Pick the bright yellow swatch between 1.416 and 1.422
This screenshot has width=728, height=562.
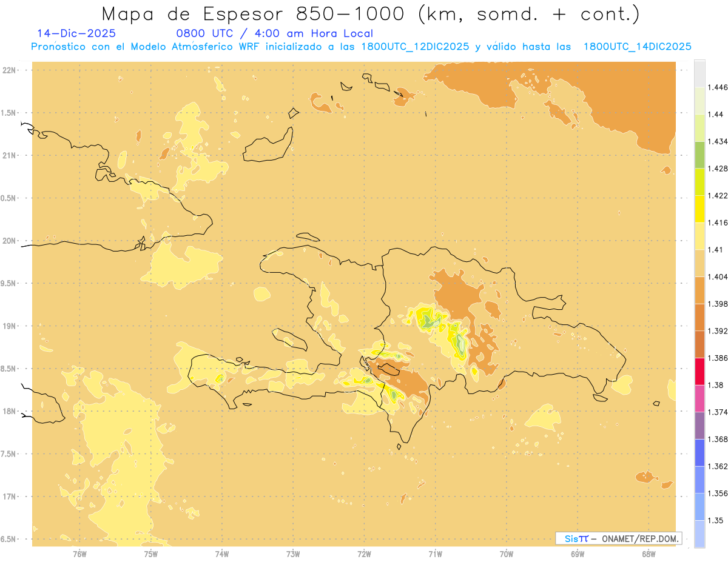click(699, 209)
